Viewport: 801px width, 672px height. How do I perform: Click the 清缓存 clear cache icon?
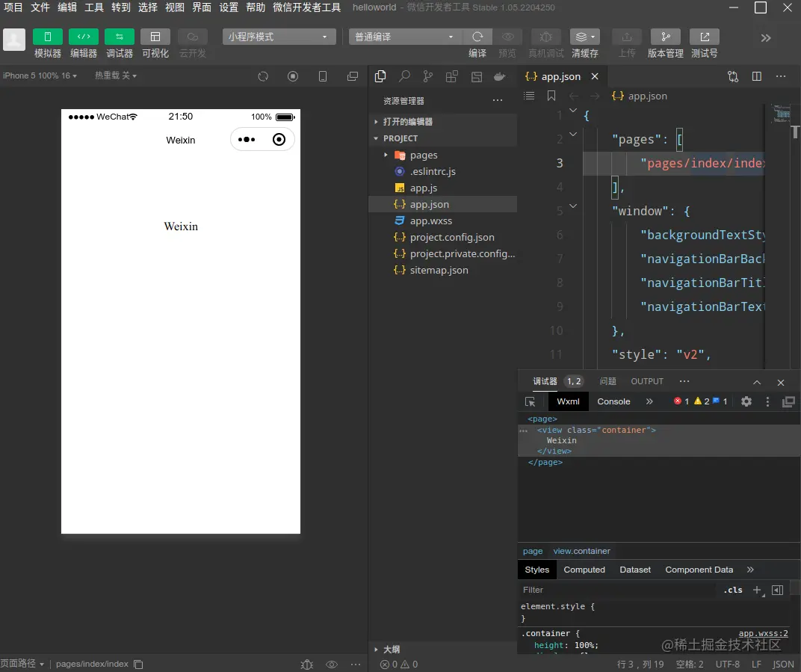(585, 37)
